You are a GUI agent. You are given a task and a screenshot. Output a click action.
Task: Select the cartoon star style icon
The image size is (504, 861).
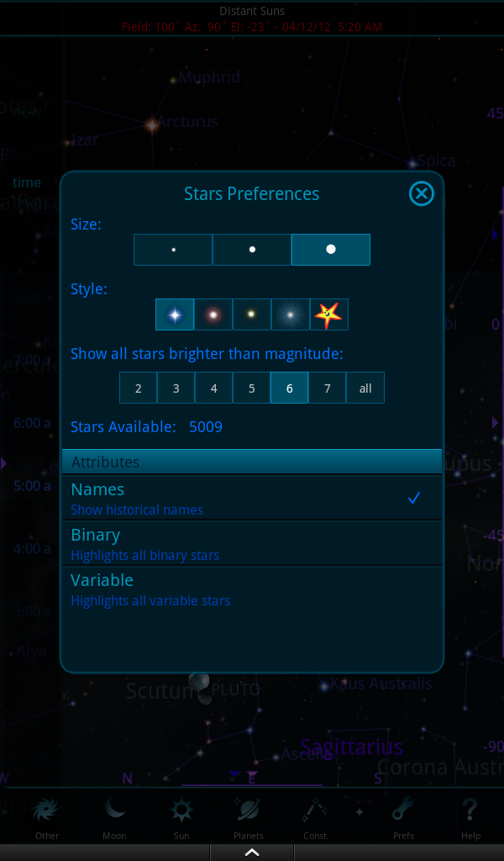[328, 314]
